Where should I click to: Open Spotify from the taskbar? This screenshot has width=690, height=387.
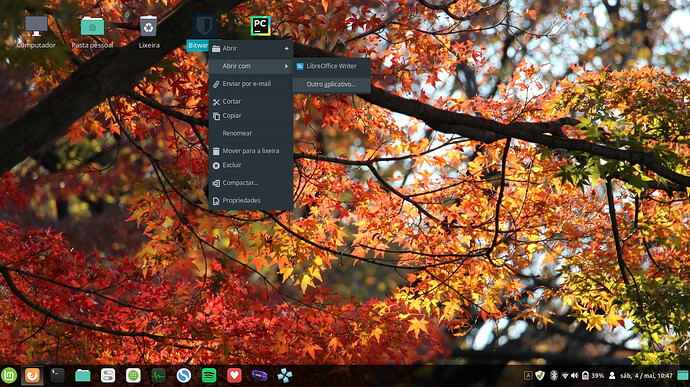pyautogui.click(x=209, y=376)
